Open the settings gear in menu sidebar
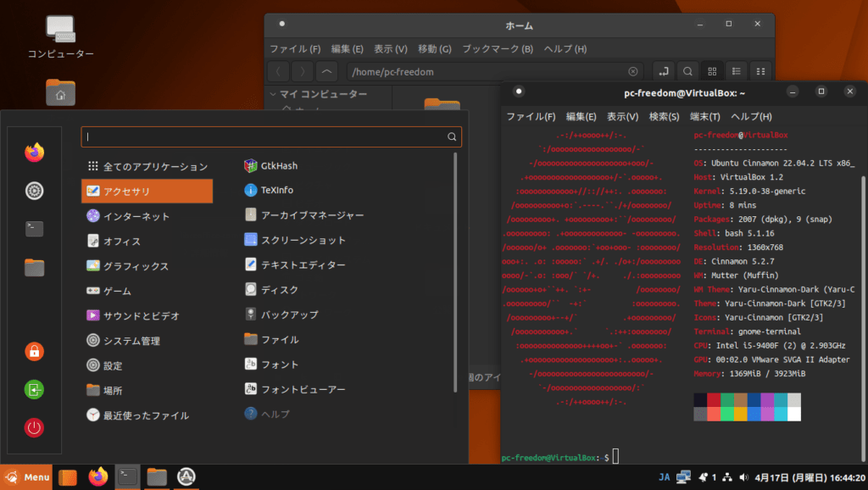This screenshot has height=490, width=868. coord(34,191)
